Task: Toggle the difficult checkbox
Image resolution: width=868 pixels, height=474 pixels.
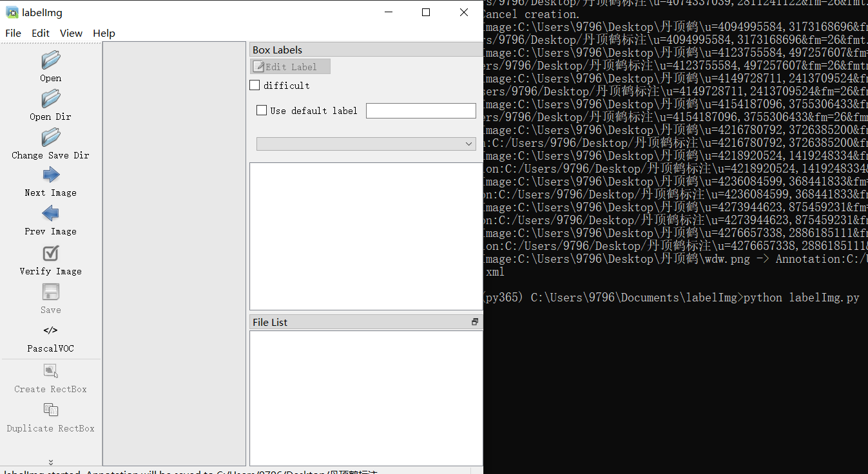Action: point(255,85)
